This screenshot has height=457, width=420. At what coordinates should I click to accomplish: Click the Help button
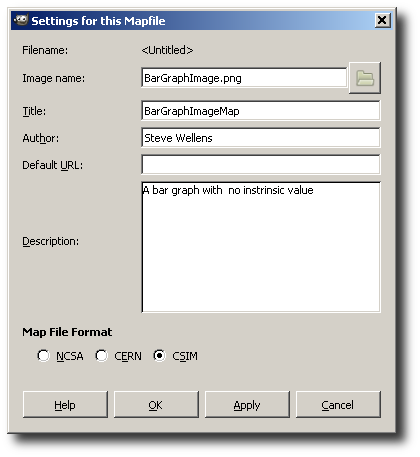pos(65,405)
